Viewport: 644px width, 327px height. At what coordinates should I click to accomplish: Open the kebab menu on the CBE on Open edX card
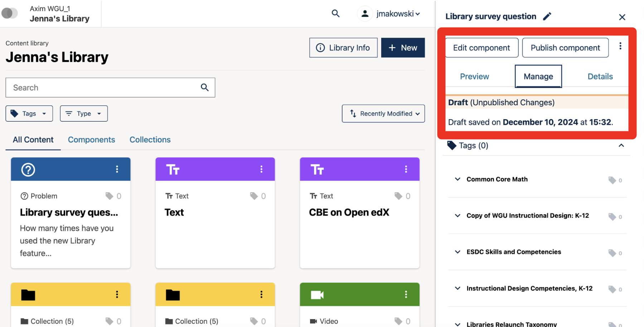coord(406,169)
